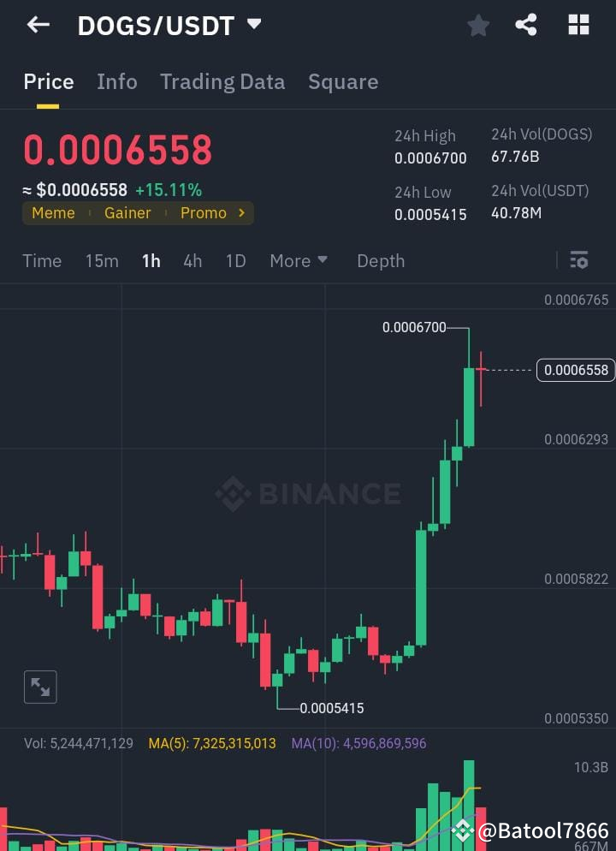Open the Depth chart view
Image resolution: width=616 pixels, height=851 pixels.
tap(381, 261)
